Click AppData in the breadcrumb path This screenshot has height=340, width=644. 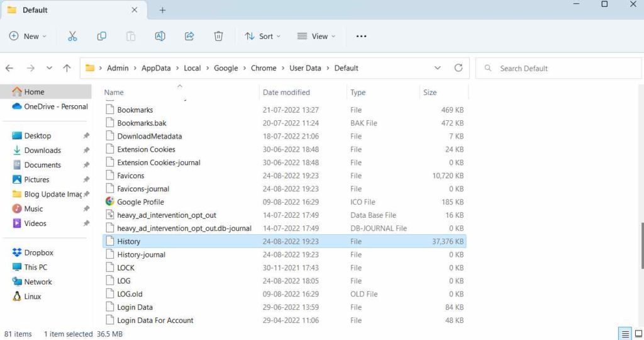[156, 68]
